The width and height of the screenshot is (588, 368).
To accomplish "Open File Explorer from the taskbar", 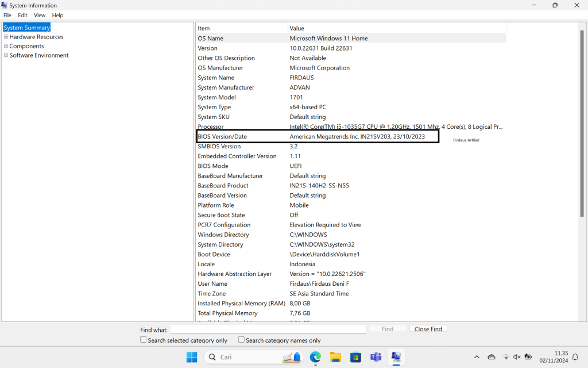I will pyautogui.click(x=335, y=357).
